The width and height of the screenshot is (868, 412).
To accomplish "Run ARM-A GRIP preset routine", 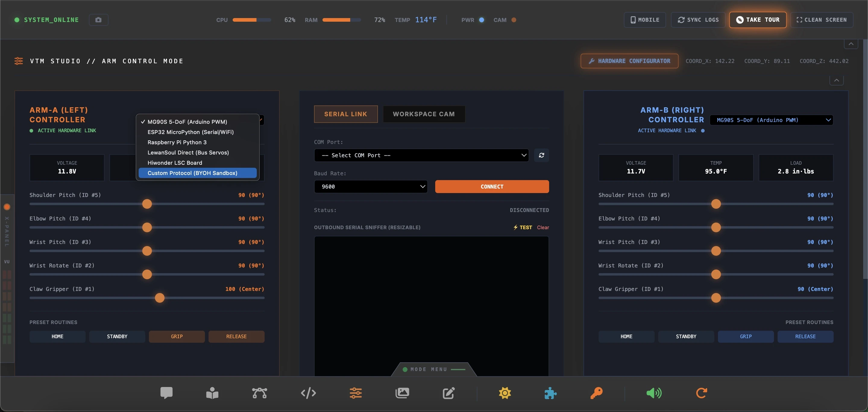I will [177, 337].
